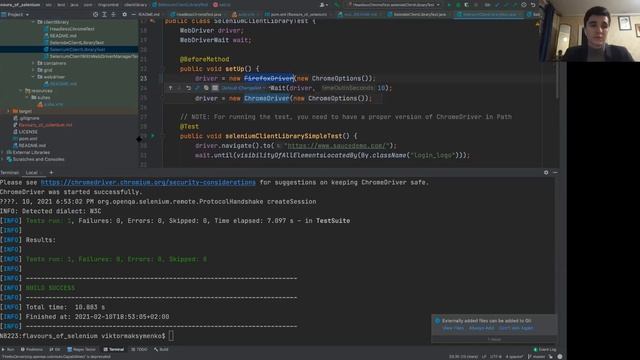Add a new terminal session tab

(x=51, y=173)
